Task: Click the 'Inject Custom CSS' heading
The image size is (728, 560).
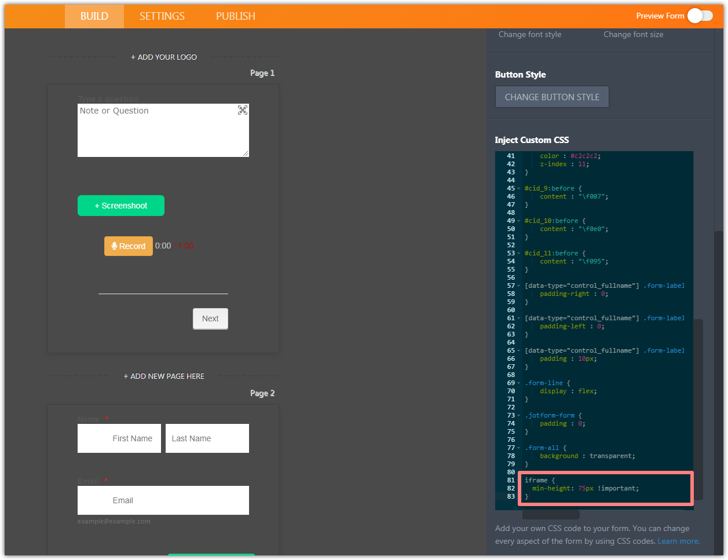Action: point(532,140)
